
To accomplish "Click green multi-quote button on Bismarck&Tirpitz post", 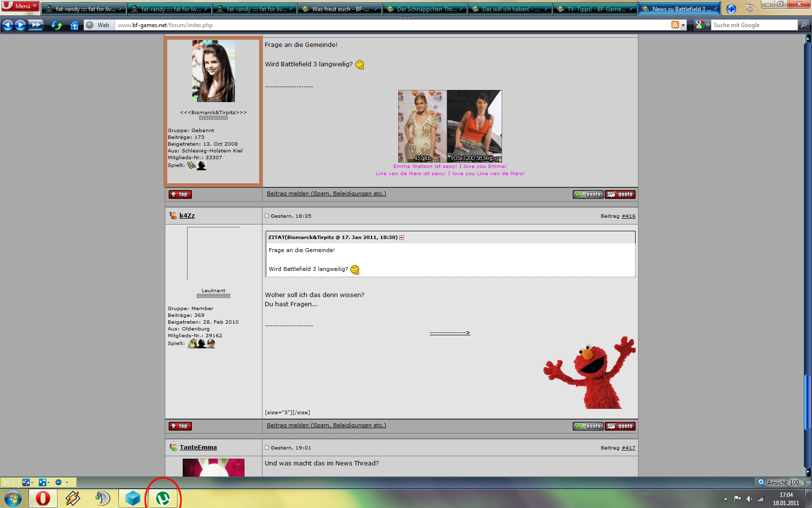I will [x=588, y=194].
